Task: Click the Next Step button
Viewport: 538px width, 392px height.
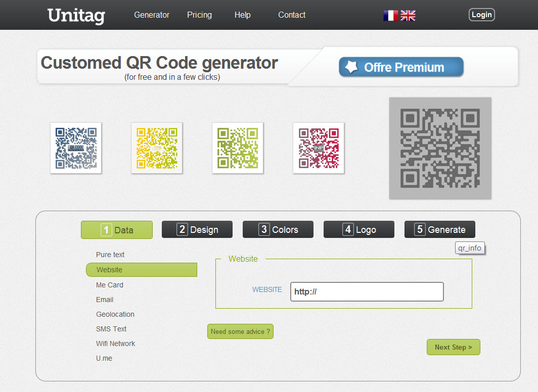Action: (453, 347)
